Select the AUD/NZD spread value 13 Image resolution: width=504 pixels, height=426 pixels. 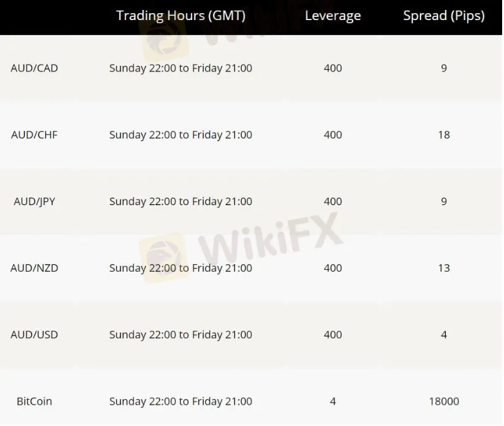(x=444, y=268)
